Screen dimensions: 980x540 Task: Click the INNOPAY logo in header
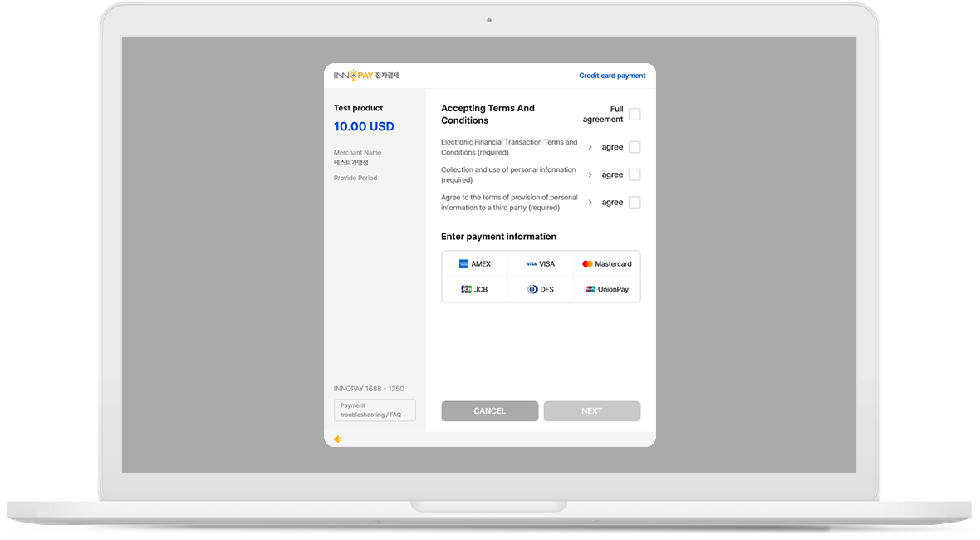point(365,76)
